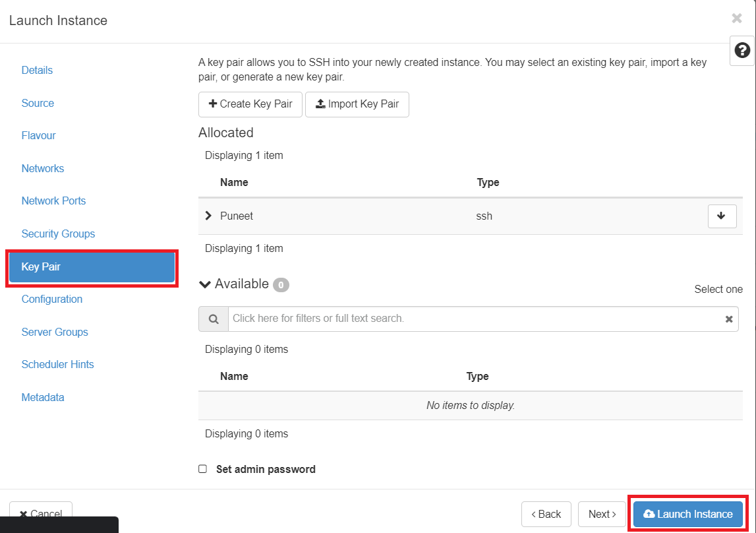
Task: Expand the Puneet key pair row details
Action: [209, 216]
